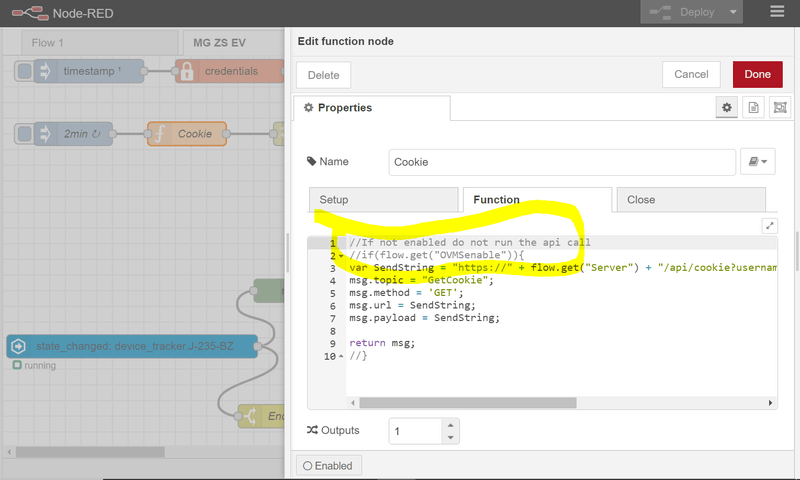Select the 2min inject node
Screen dimensions: 800x480
pyautogui.click(x=73, y=134)
